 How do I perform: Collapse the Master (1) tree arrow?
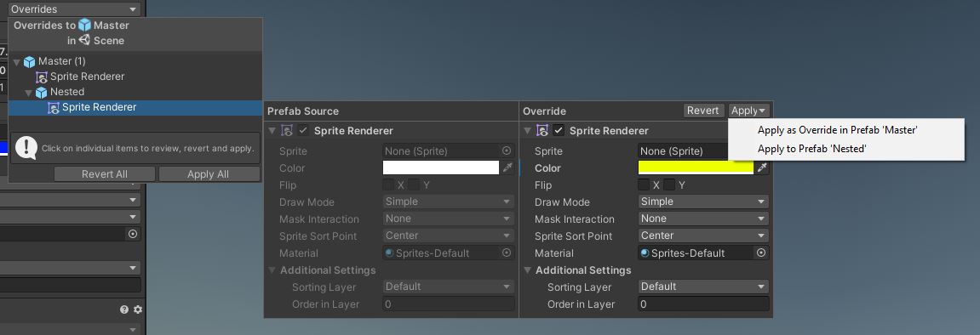pos(17,62)
